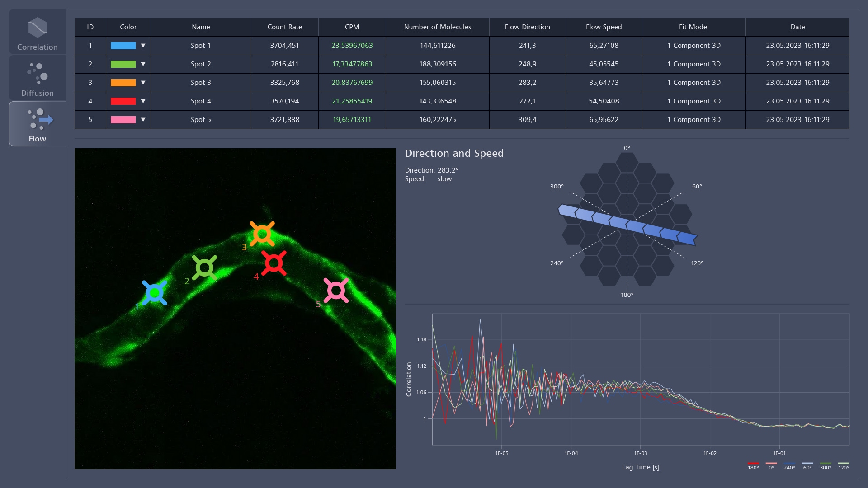Click the CPM column header
The width and height of the screenshot is (868, 488).
352,27
